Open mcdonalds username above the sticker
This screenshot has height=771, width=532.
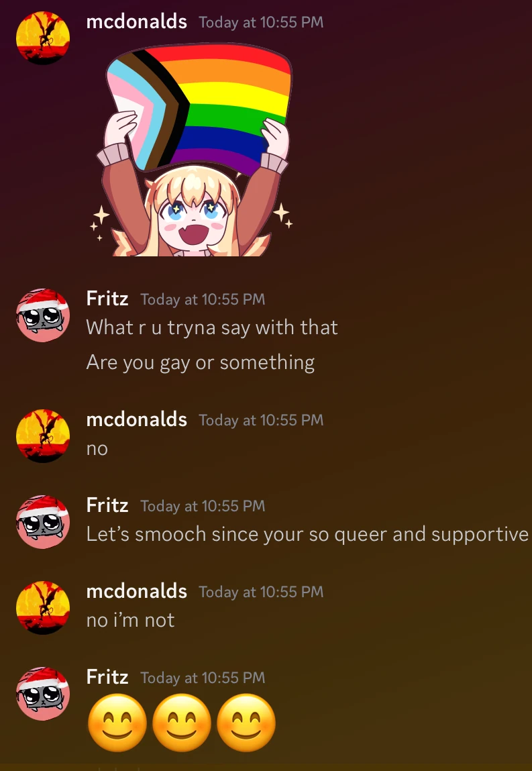[x=137, y=21]
